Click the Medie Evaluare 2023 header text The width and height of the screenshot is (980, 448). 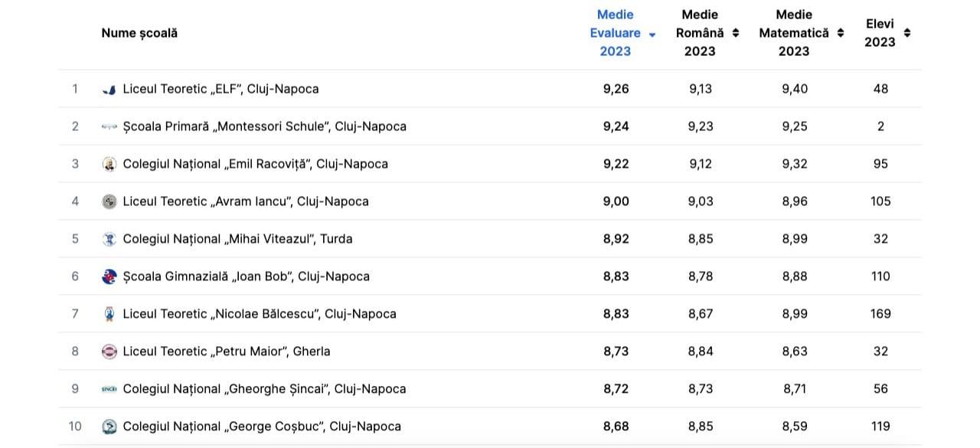pos(615,33)
